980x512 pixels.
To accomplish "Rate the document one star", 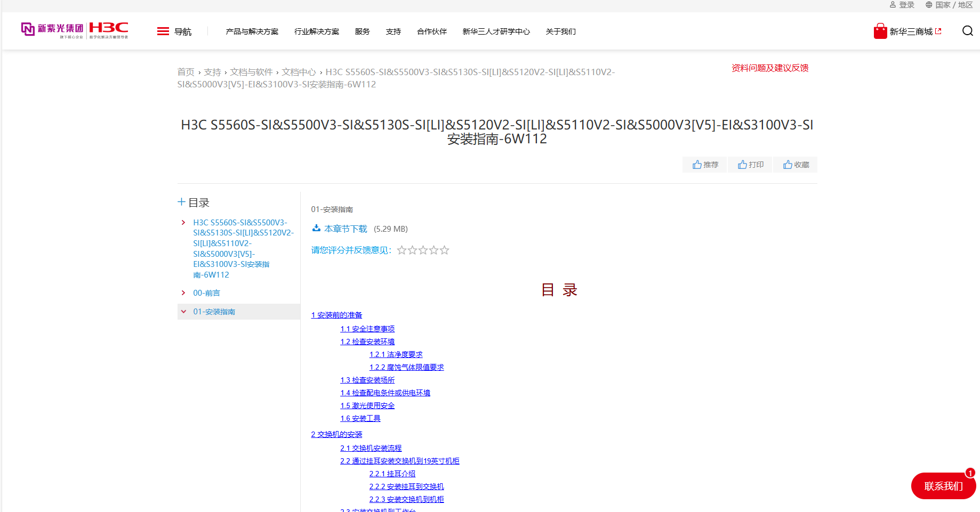I will 402,250.
